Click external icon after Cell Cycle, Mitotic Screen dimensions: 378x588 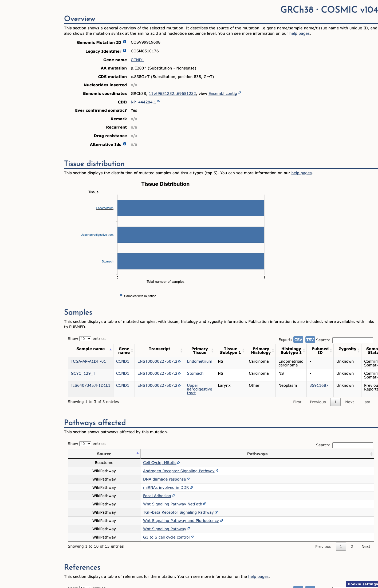pos(179,462)
